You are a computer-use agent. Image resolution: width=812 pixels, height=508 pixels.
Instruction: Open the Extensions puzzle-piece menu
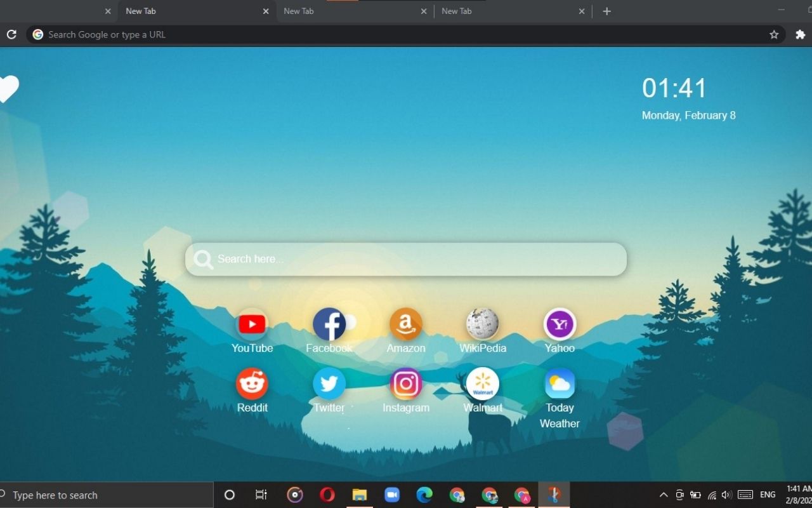(x=800, y=34)
